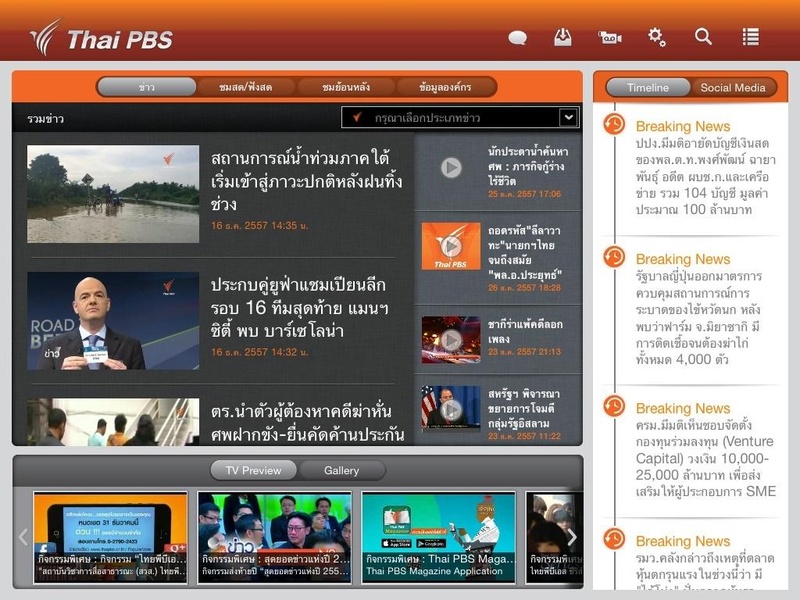Open headline สถานการณ์น้ำท่วมภาคใต้
800x600 pixels.
click(306, 181)
